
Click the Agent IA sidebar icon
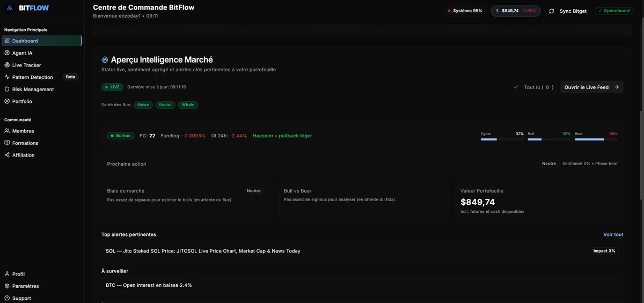pos(7,53)
